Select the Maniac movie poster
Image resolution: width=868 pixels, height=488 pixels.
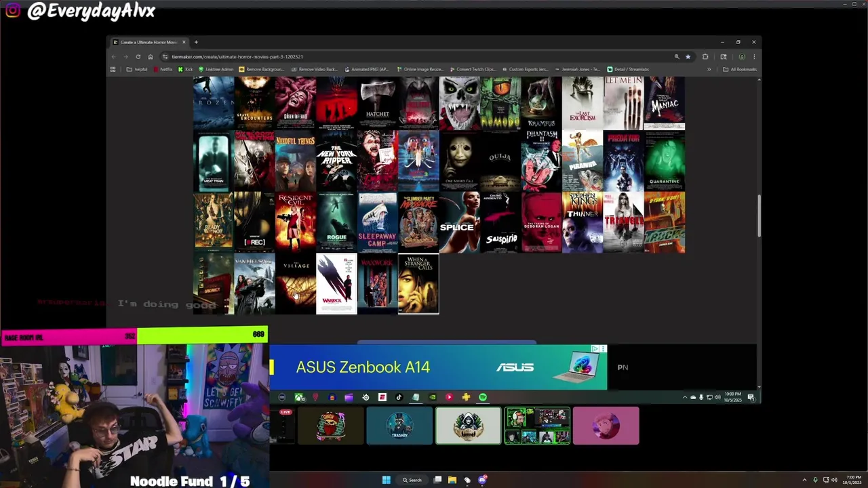[665, 103]
